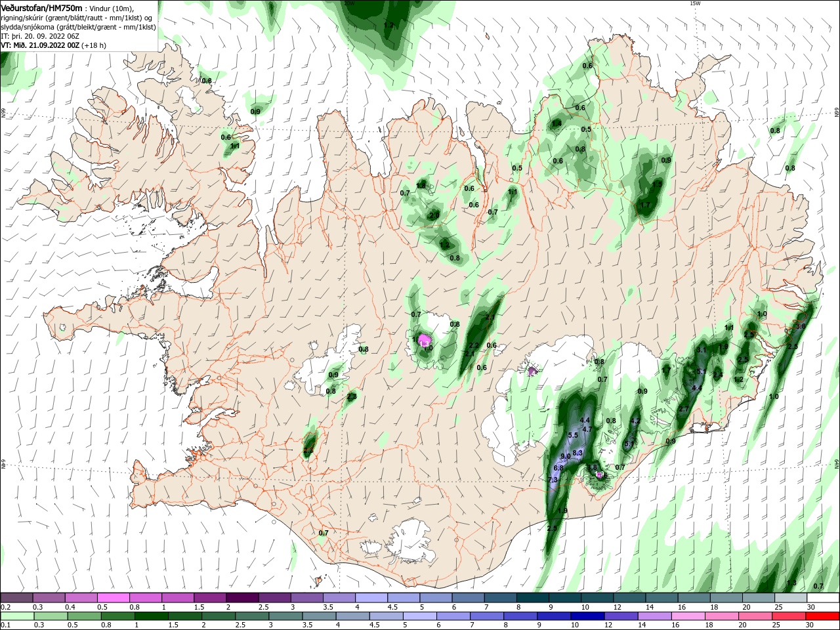Select the 0.5 green swatch in the rain legend
The height and width of the screenshot is (630, 840).
click(84, 616)
